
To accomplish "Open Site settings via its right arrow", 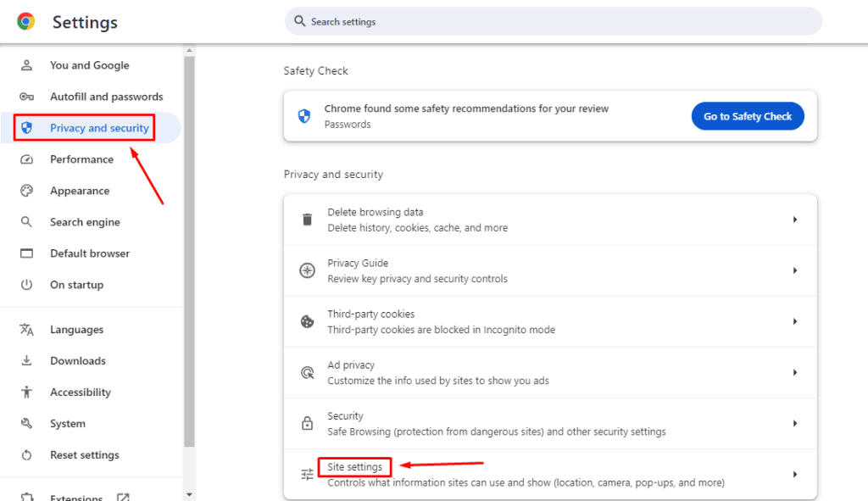I will pyautogui.click(x=795, y=475).
